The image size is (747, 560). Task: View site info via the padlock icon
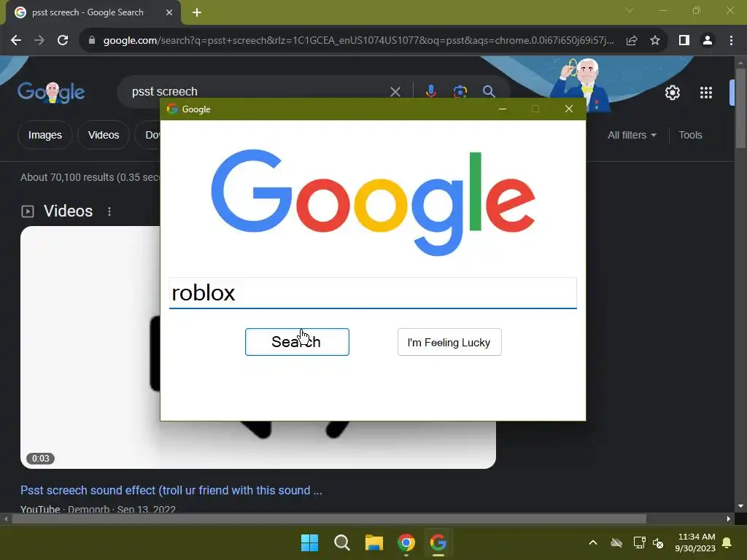coord(91,41)
